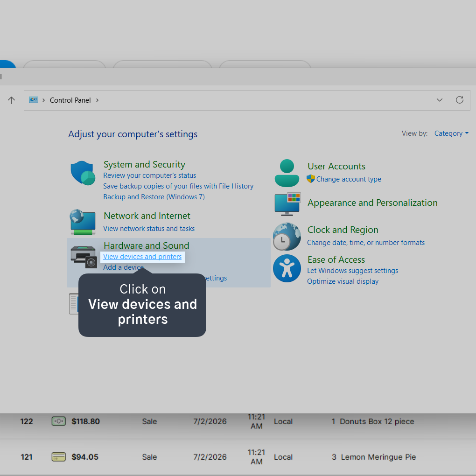Screen dimensions: 476x476
Task: Click date 7/2/2026 in row 121
Action: [x=210, y=457]
